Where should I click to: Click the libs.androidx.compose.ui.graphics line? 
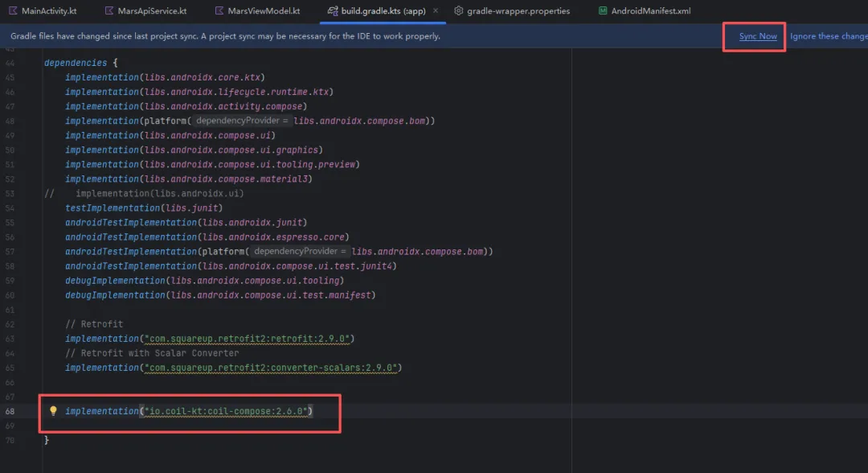point(194,150)
